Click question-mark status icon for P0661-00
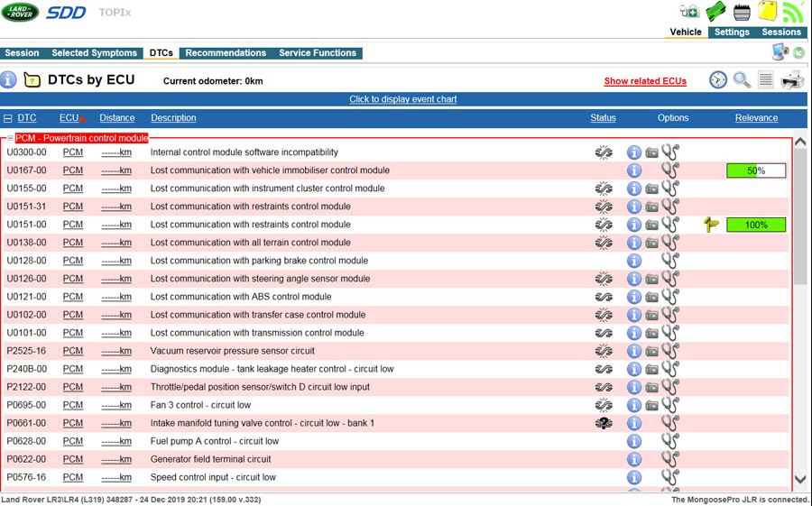 click(x=604, y=423)
